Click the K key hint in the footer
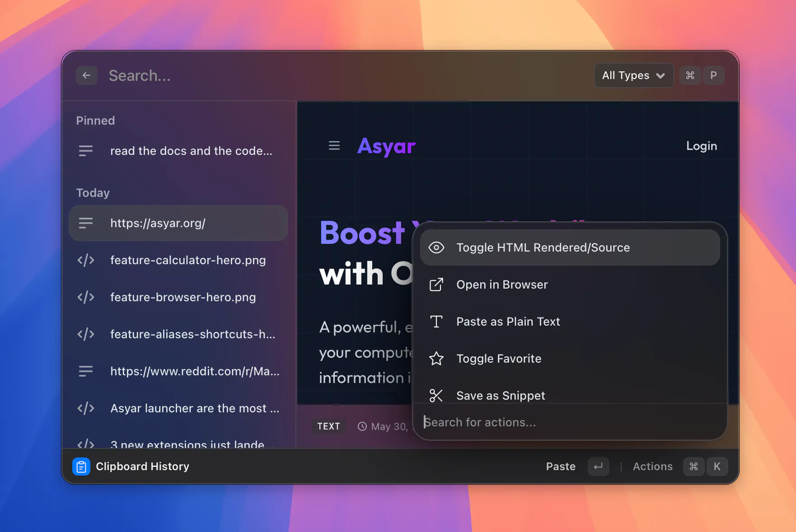Viewport: 796px width, 532px height. [717, 467]
